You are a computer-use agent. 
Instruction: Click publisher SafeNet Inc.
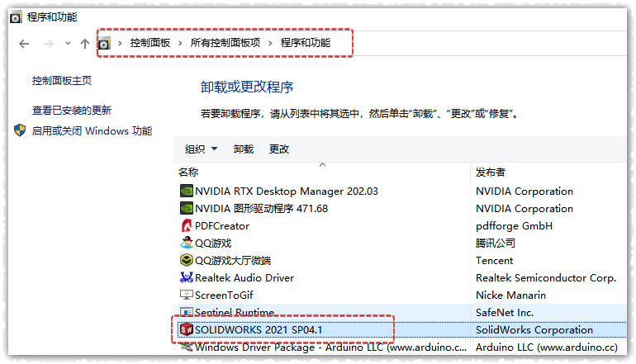coord(505,313)
